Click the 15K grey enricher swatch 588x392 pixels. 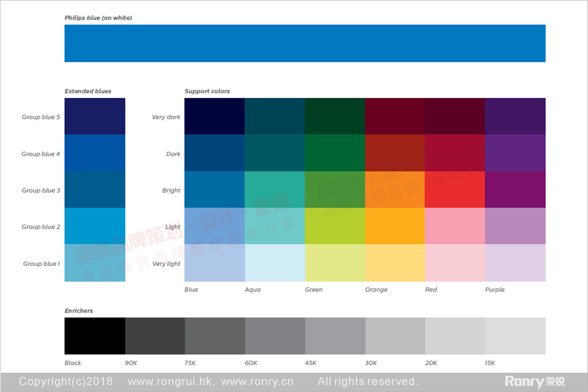click(515, 336)
